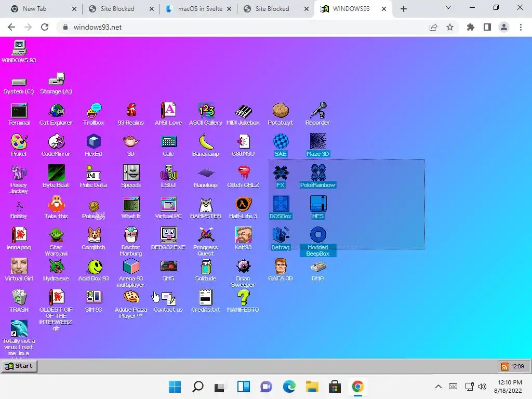Launch Nanoloop icon
The image size is (532, 399).
[x=206, y=177]
